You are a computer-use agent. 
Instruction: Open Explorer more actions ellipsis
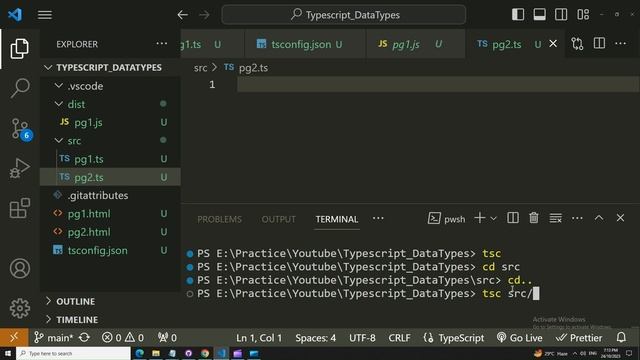pyautogui.click(x=162, y=44)
